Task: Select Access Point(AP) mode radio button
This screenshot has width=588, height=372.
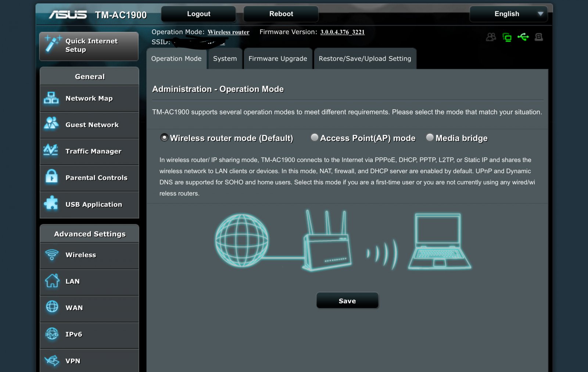Action: (x=315, y=138)
